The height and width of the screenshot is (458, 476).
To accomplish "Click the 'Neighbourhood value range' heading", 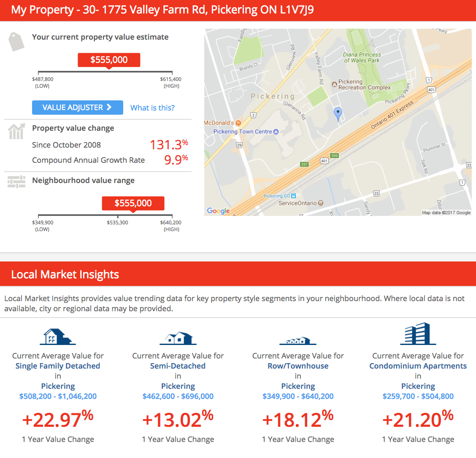I will pos(83,181).
